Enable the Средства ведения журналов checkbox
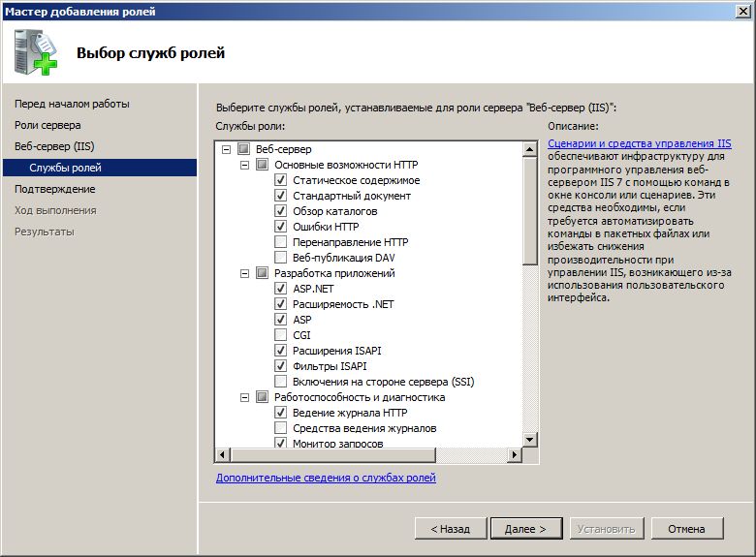This screenshot has height=557, width=756. [280, 428]
